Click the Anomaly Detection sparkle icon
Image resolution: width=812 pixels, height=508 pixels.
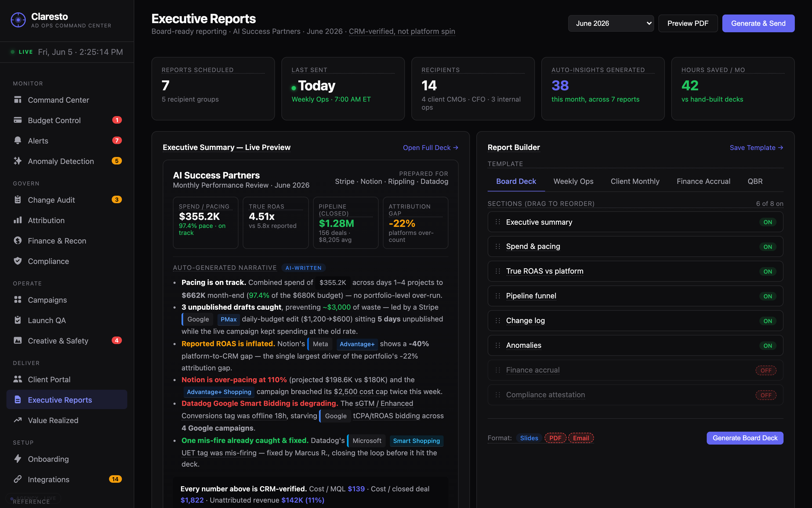tap(18, 161)
